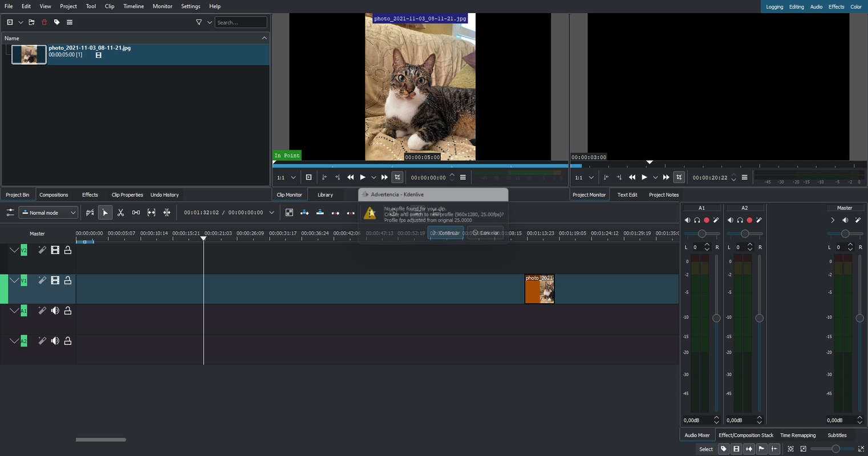This screenshot has height=456, width=868.
Task: Switch to the Editing workspace layout
Action: 796,7
